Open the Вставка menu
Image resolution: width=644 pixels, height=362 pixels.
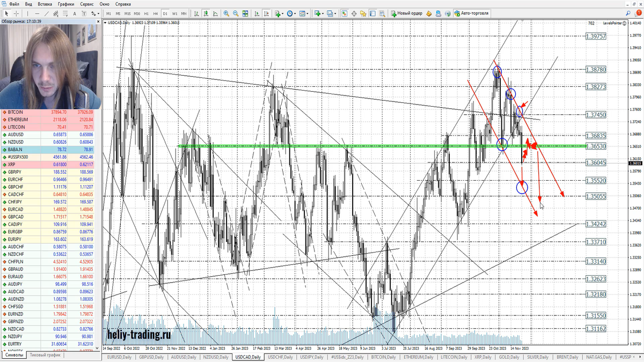45,4
